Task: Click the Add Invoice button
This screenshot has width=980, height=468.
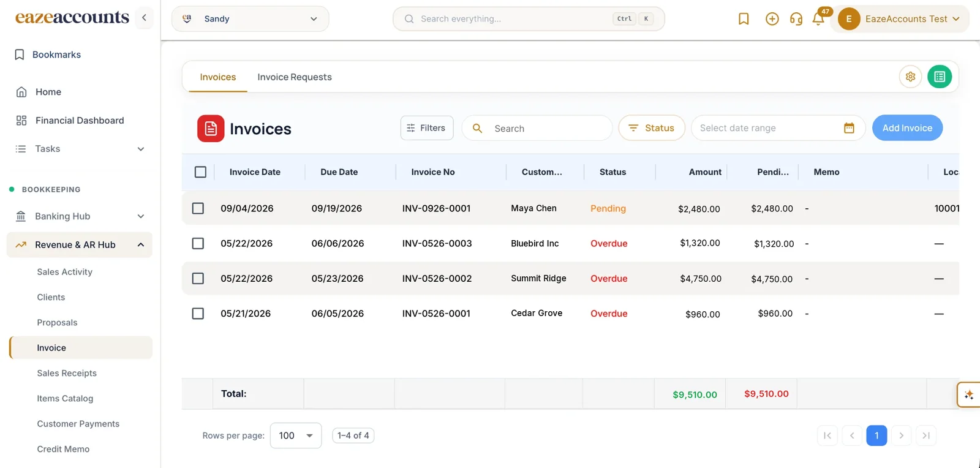Action: click(907, 128)
